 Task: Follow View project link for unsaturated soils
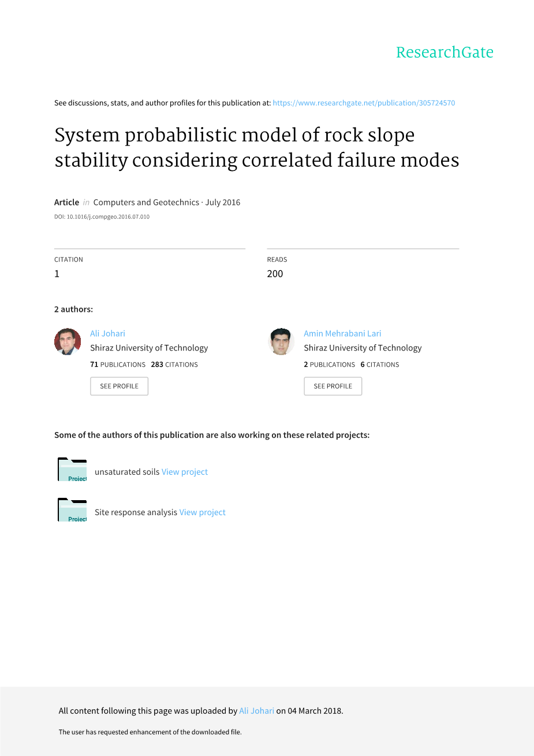[185, 472]
